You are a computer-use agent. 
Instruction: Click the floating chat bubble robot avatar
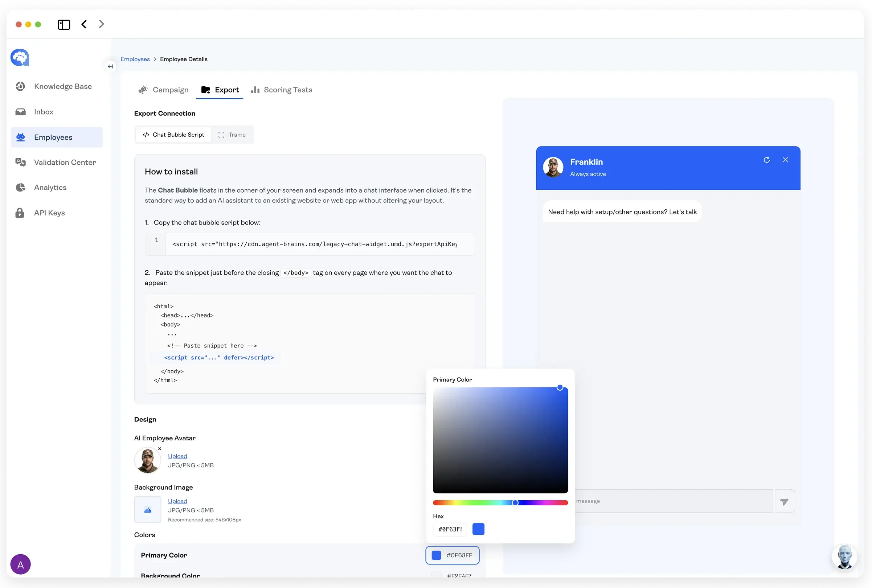(x=844, y=557)
